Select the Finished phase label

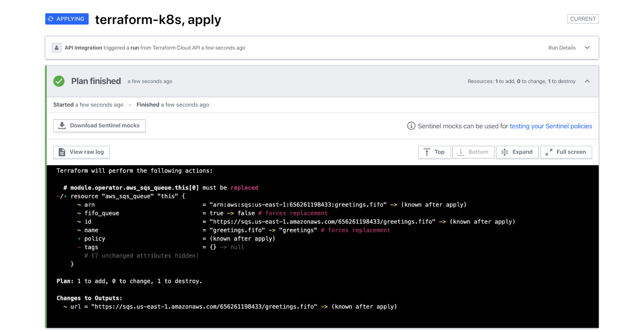click(148, 104)
